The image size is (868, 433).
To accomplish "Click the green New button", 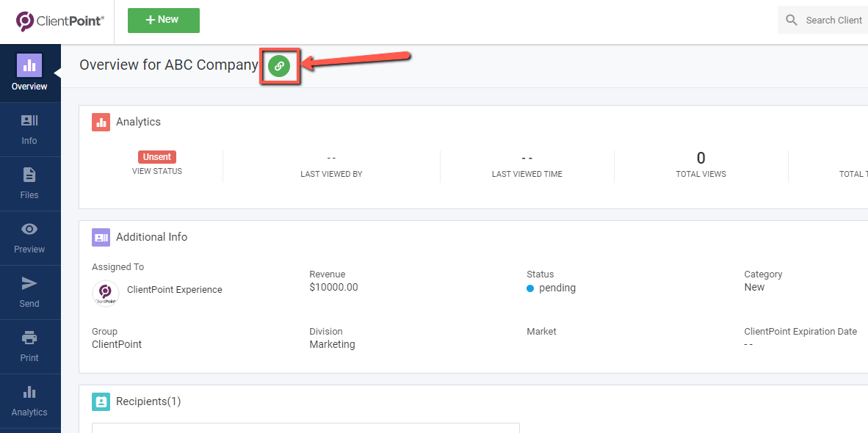I will click(164, 21).
